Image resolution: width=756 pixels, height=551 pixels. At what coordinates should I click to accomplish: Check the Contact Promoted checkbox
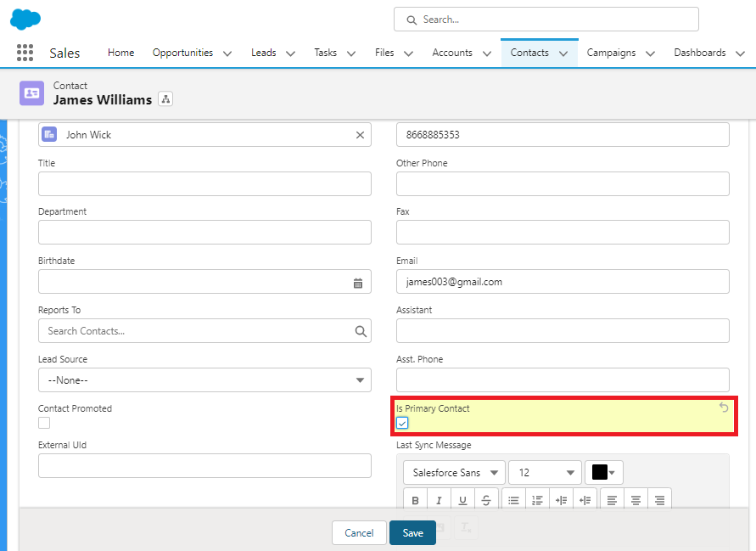(44, 423)
